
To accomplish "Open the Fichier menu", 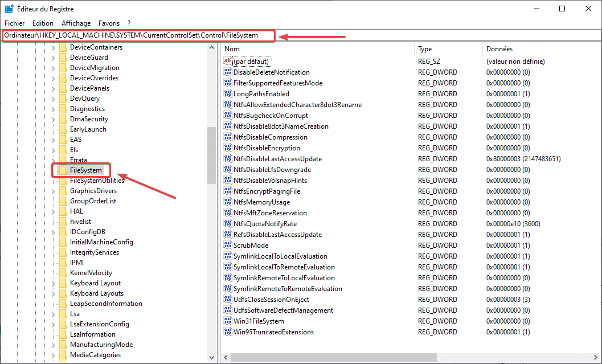I will (x=15, y=23).
